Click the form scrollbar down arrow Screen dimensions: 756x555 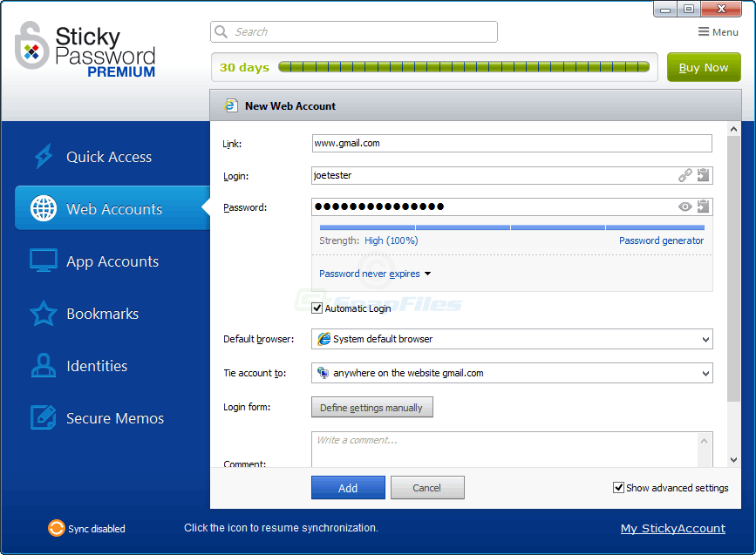click(734, 460)
